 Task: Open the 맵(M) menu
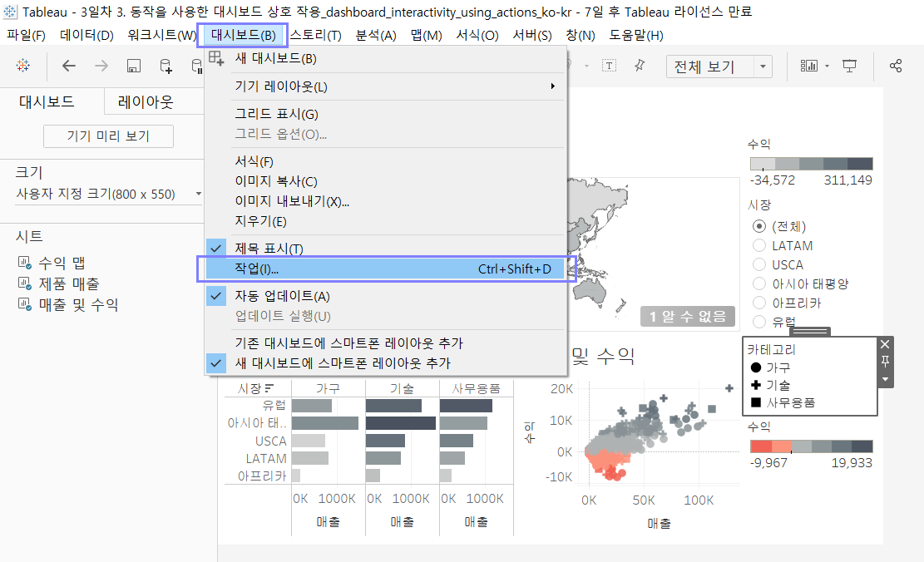point(426,36)
